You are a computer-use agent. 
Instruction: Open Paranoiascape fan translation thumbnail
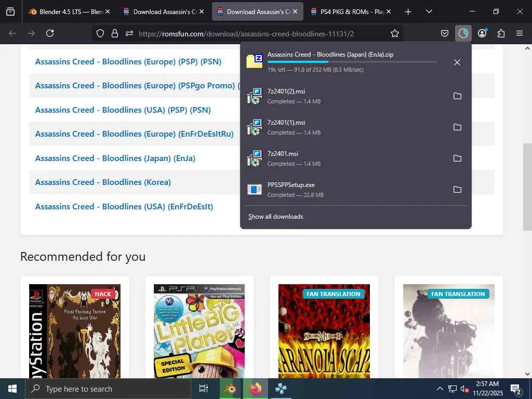[324, 331]
